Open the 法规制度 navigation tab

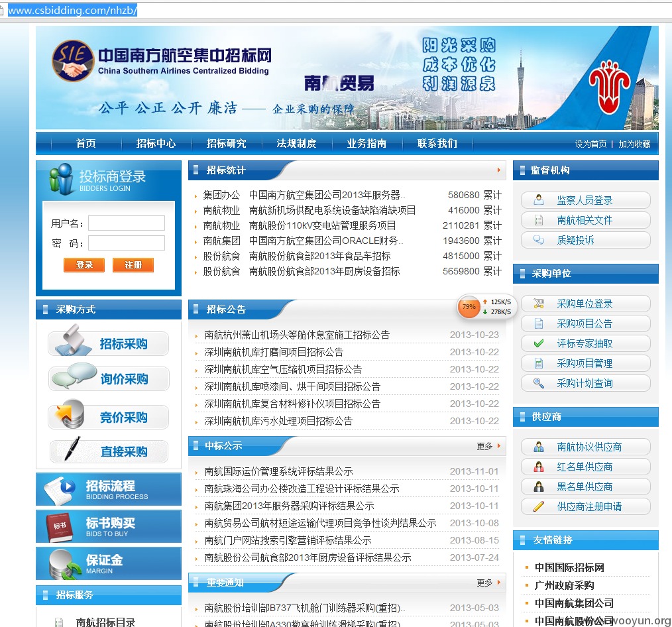tap(297, 144)
